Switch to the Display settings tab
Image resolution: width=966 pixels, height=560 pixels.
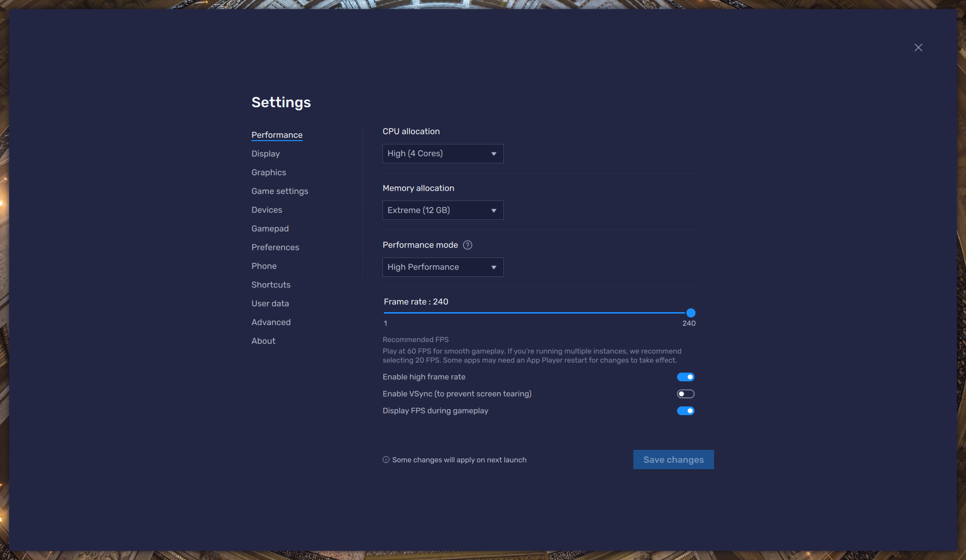click(x=265, y=154)
